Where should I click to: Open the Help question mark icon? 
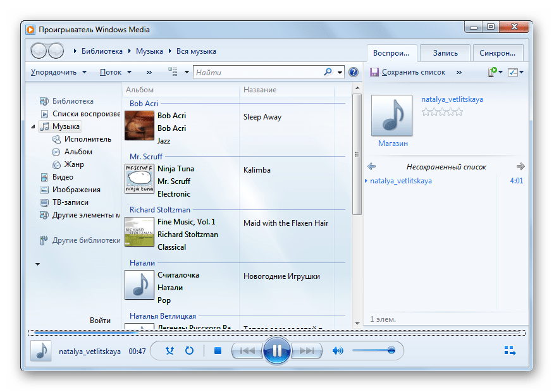click(354, 72)
